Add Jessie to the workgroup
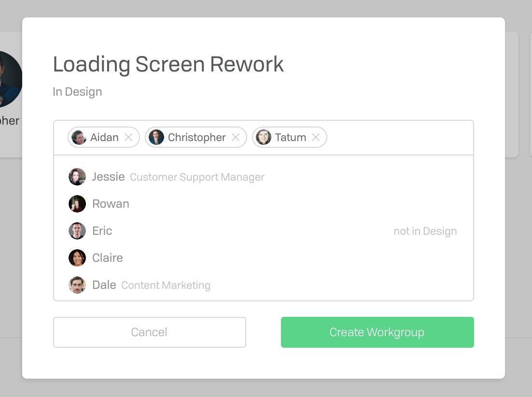The height and width of the screenshot is (397, 532). (263, 177)
